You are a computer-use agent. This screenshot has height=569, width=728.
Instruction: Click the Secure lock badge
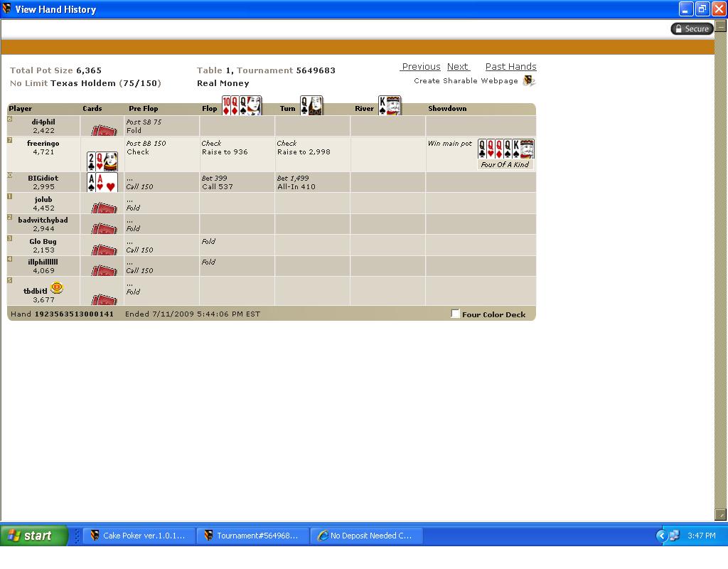tap(692, 28)
